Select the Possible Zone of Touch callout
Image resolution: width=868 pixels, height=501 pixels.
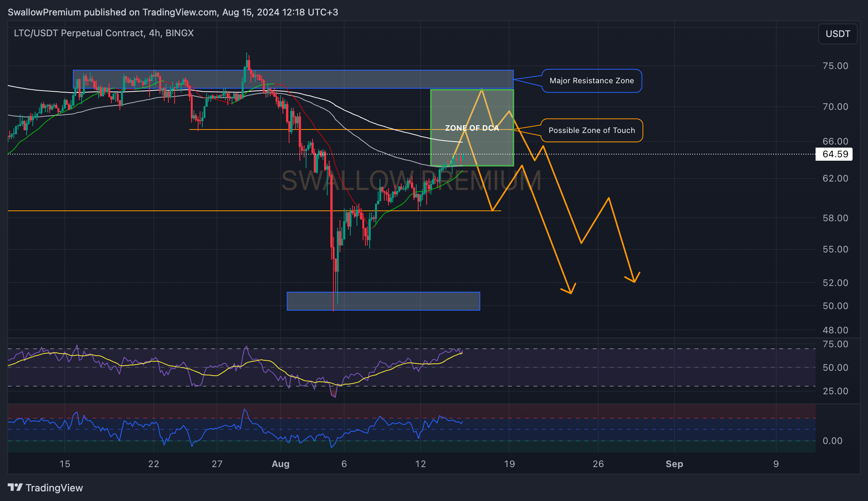(x=592, y=131)
